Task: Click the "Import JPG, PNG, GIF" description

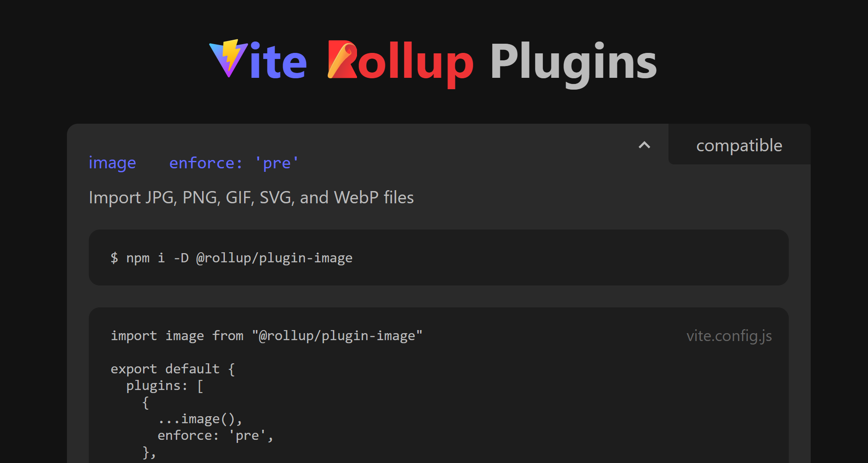Action: [x=251, y=198]
